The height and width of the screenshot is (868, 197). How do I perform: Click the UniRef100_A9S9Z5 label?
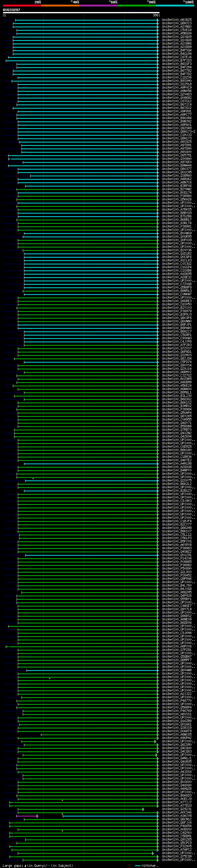(x=177, y=142)
